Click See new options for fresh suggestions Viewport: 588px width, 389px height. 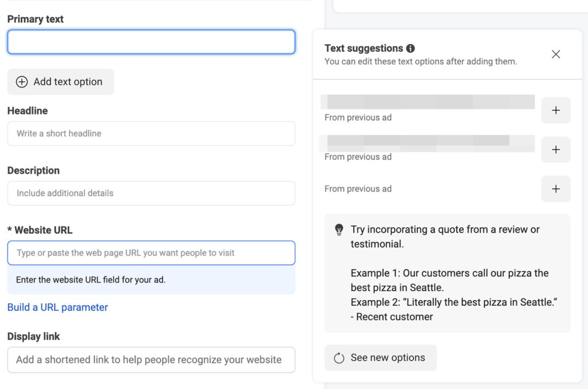(380, 357)
